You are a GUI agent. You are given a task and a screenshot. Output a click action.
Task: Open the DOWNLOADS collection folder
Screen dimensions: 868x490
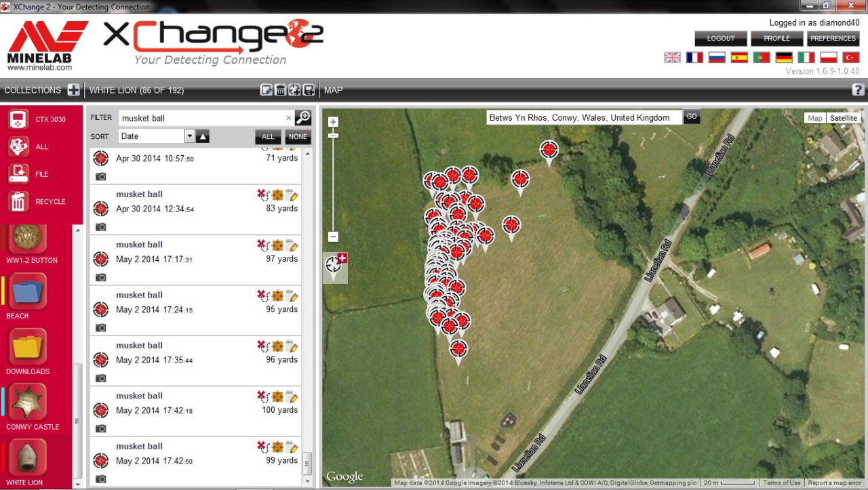coord(28,347)
